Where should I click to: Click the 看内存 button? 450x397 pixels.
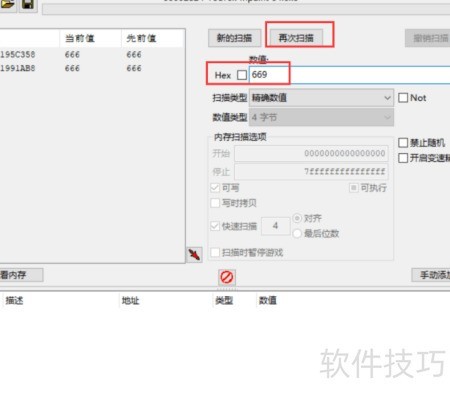coord(21,275)
